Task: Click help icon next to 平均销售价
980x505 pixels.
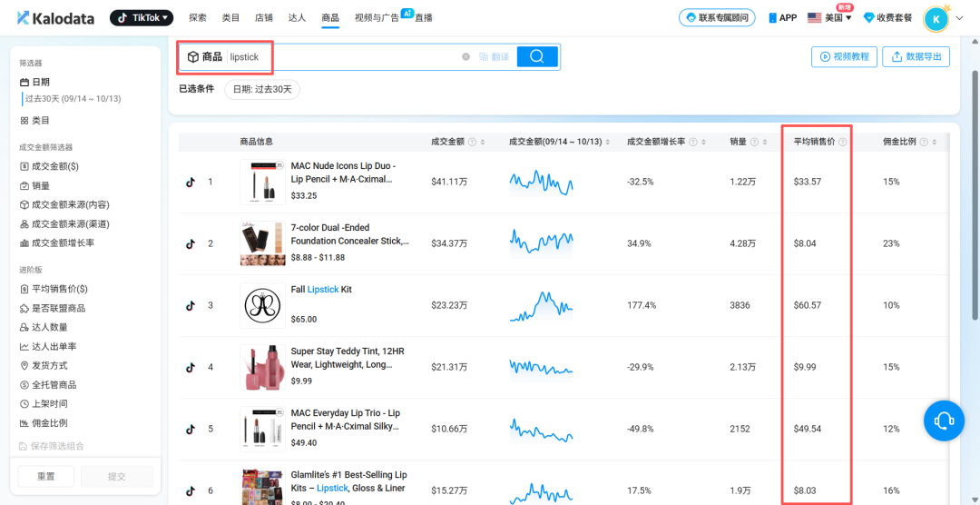Action: click(843, 142)
